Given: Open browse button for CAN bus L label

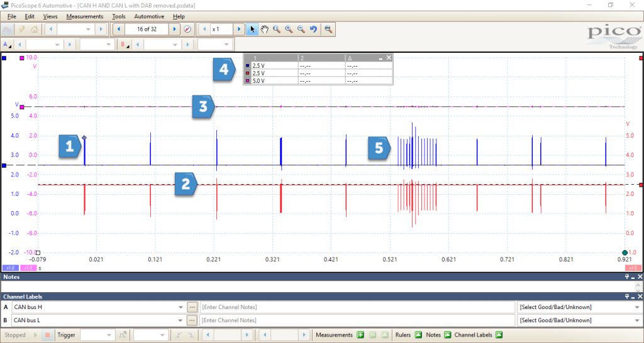Looking at the screenshot, I should coord(192,320).
